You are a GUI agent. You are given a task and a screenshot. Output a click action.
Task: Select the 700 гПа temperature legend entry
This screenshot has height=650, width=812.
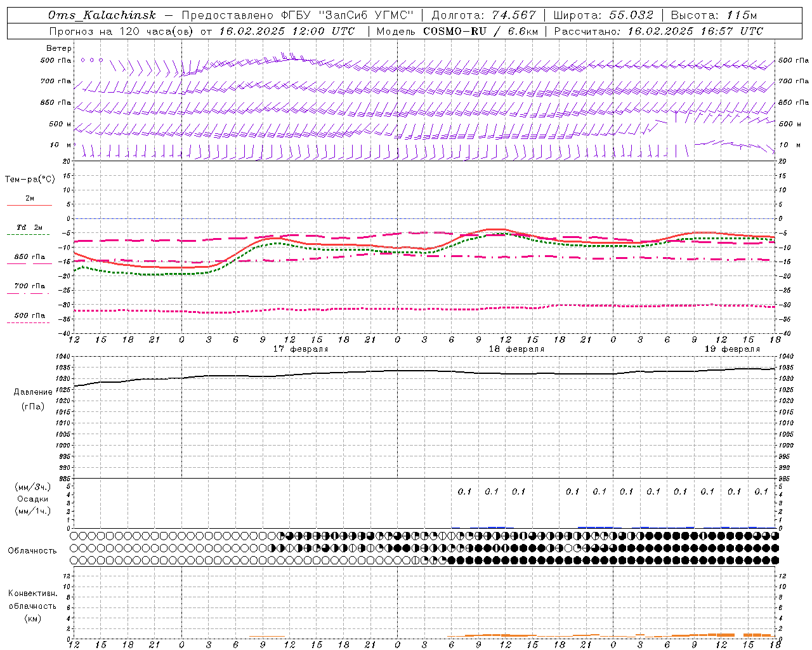(x=29, y=287)
